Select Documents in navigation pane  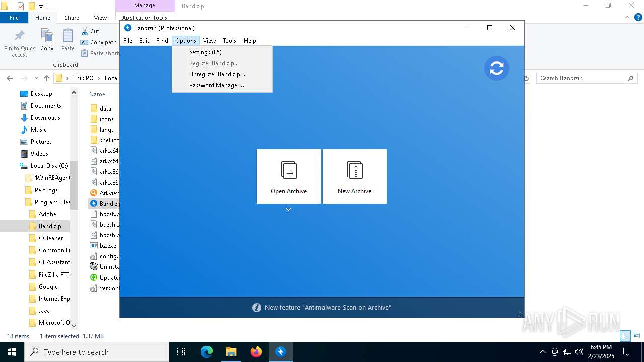(46, 106)
